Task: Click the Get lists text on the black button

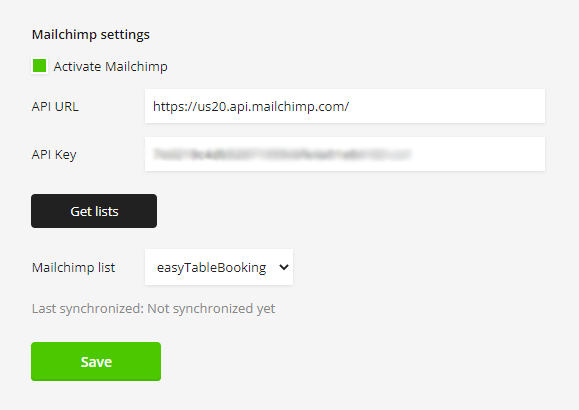Action: [95, 212]
